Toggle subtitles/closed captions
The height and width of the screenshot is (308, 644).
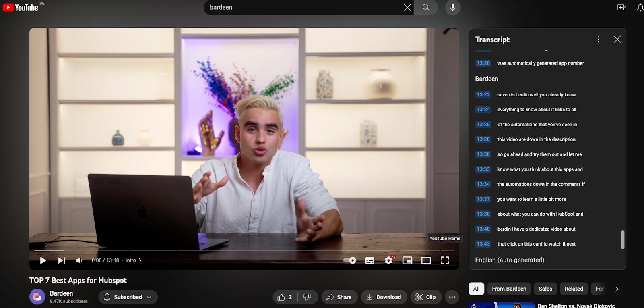point(369,260)
